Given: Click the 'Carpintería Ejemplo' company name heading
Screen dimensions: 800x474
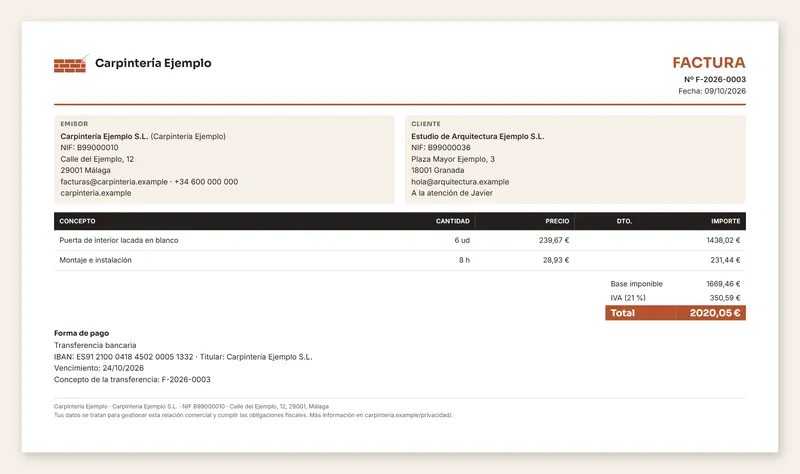Looking at the screenshot, I should click(153, 63).
